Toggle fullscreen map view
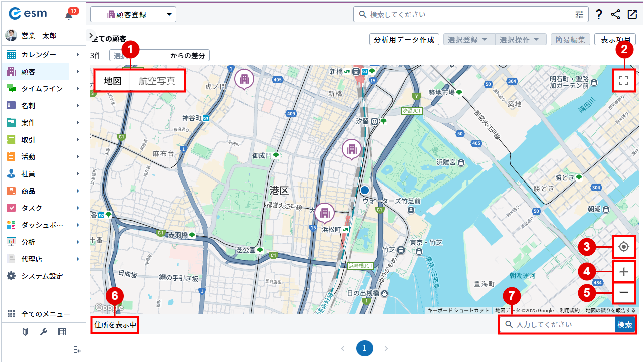Viewport: 644px width, 363px height. click(624, 80)
